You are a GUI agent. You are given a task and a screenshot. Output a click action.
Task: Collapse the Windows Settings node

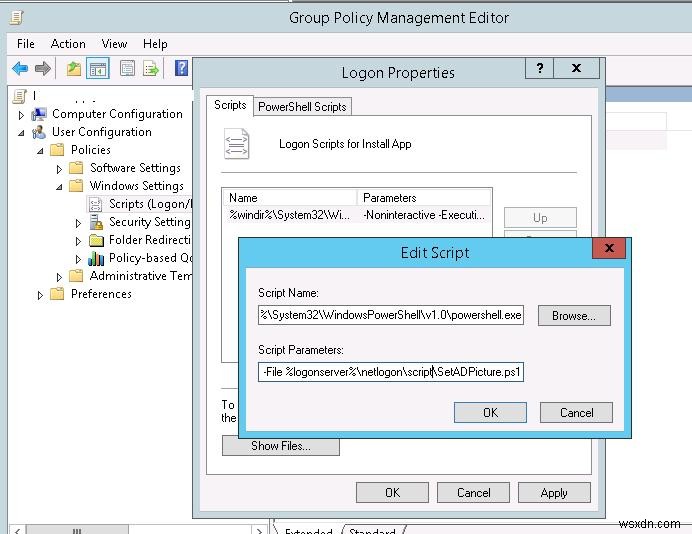[59, 187]
